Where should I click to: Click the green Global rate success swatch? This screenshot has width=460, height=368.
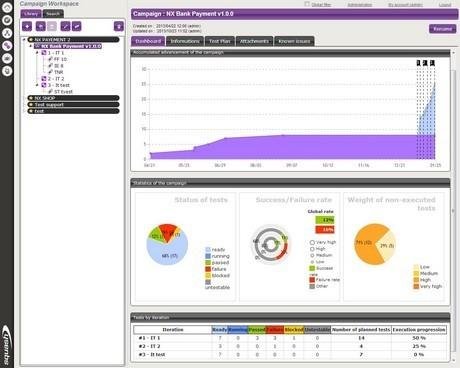point(325,220)
